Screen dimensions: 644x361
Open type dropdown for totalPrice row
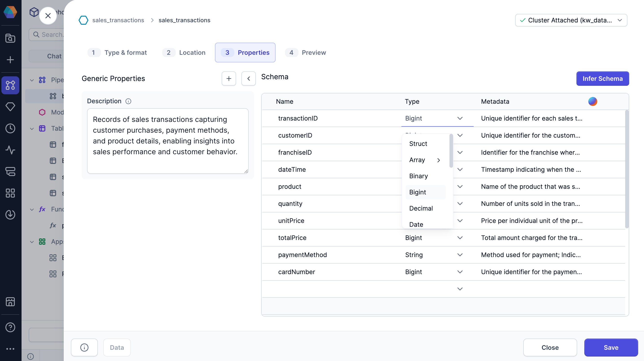[x=460, y=238]
